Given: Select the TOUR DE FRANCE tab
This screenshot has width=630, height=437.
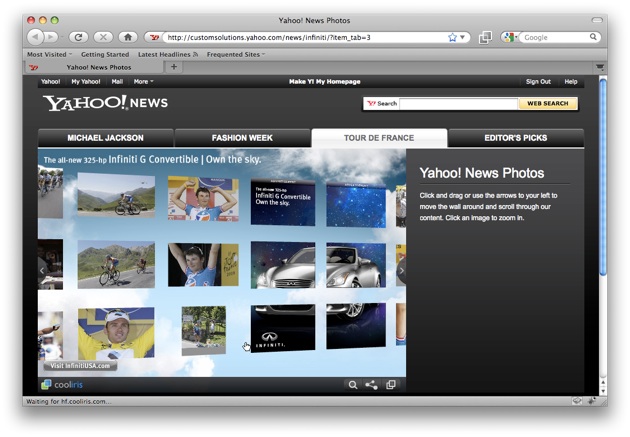Looking at the screenshot, I should 379,138.
